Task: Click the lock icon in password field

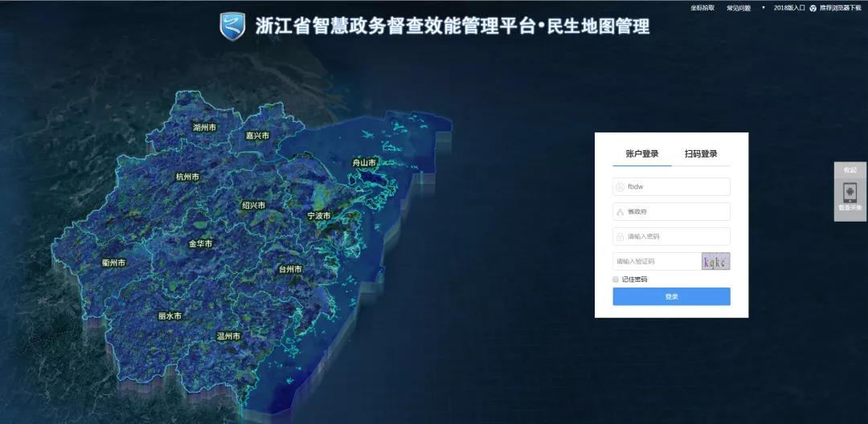Action: pos(620,237)
